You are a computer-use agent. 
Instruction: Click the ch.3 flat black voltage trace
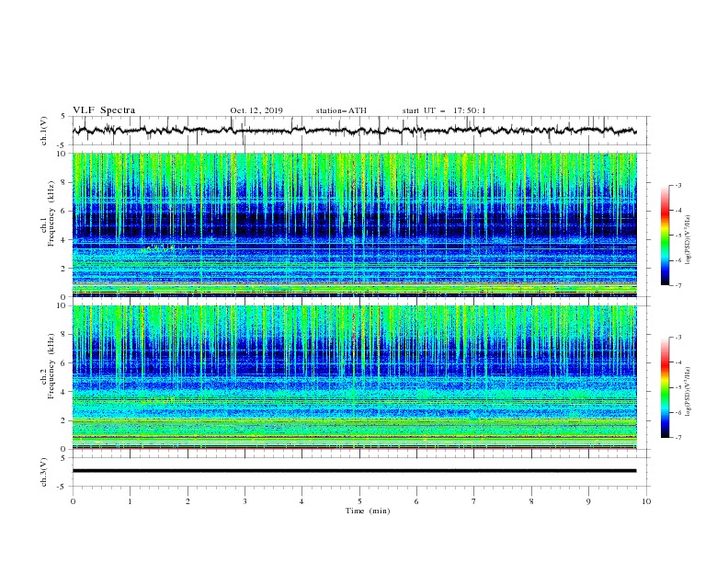pos(354,471)
